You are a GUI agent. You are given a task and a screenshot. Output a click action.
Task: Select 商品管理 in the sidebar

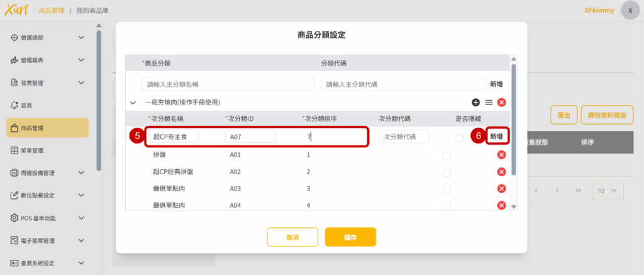tap(47, 128)
